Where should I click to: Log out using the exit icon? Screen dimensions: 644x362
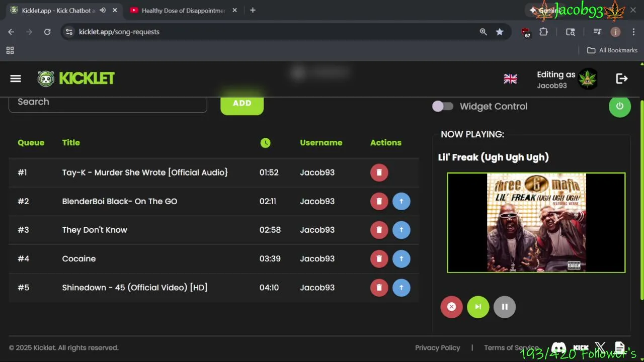point(622,78)
